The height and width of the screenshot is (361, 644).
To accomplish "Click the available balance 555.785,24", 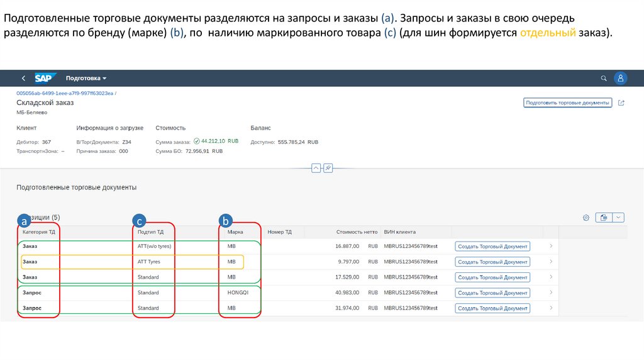I will pyautogui.click(x=291, y=142).
